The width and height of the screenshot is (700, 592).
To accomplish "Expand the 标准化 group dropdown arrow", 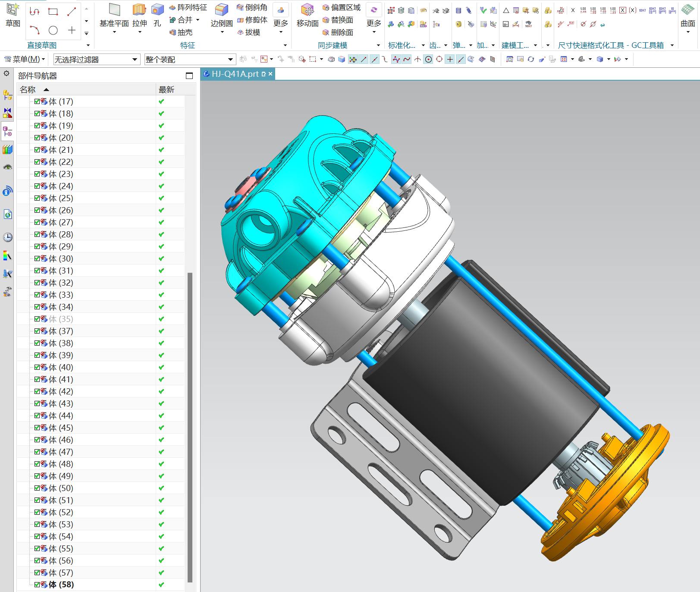I will pyautogui.click(x=423, y=45).
